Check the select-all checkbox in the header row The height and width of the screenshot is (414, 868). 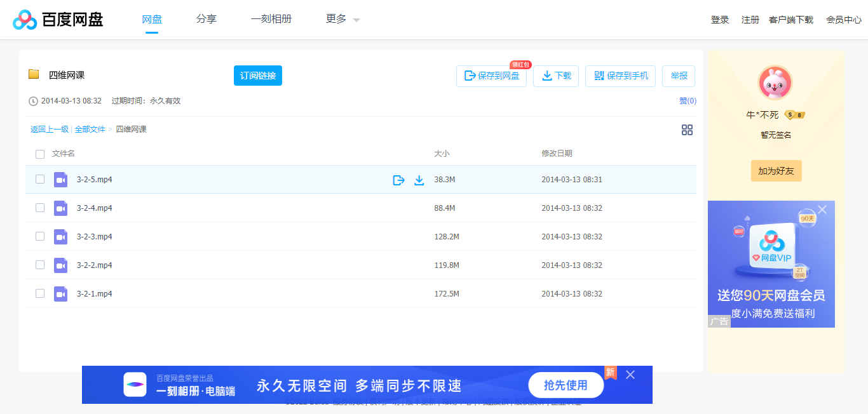tap(40, 154)
